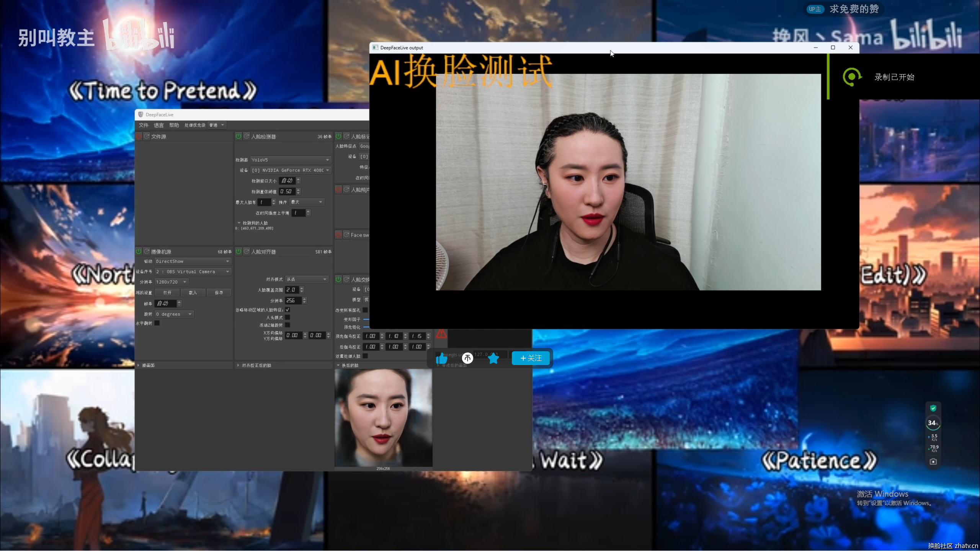The height and width of the screenshot is (551, 980).
Task: Click the 检测置信阈值 0.50 field
Action: (290, 191)
